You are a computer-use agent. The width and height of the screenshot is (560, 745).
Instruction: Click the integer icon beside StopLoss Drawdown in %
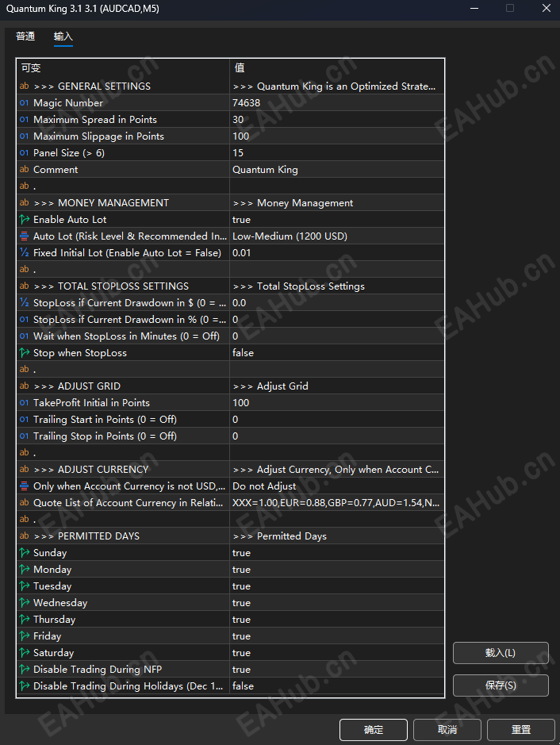click(25, 319)
